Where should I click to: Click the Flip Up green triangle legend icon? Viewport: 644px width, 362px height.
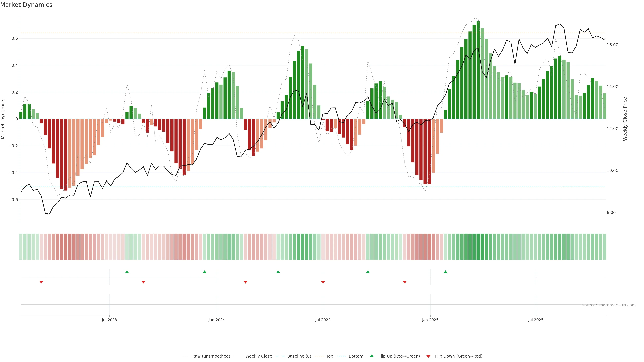(x=372, y=356)
